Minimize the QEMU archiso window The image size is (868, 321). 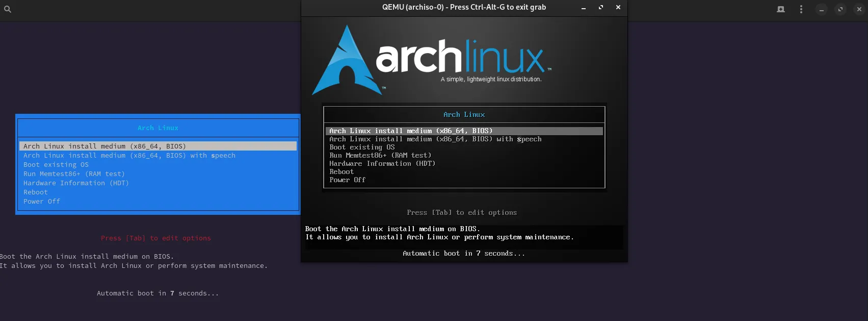point(584,8)
